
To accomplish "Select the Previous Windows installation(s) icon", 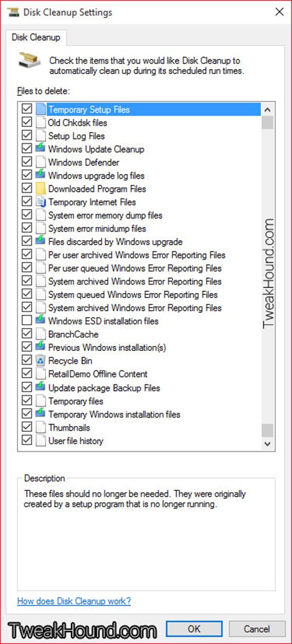I will (40, 347).
